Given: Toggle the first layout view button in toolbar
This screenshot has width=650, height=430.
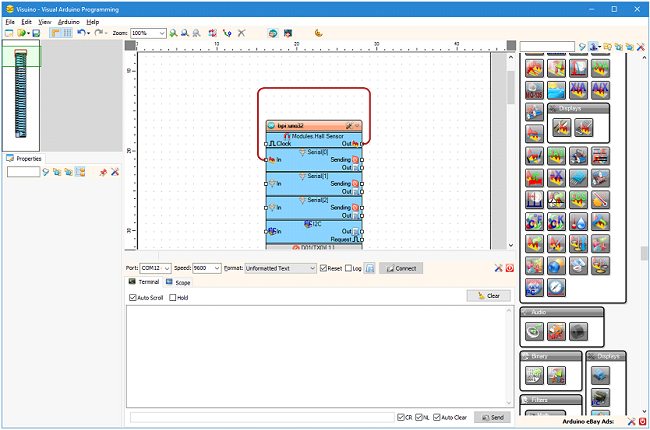Looking at the screenshot, I should click(x=55, y=33).
